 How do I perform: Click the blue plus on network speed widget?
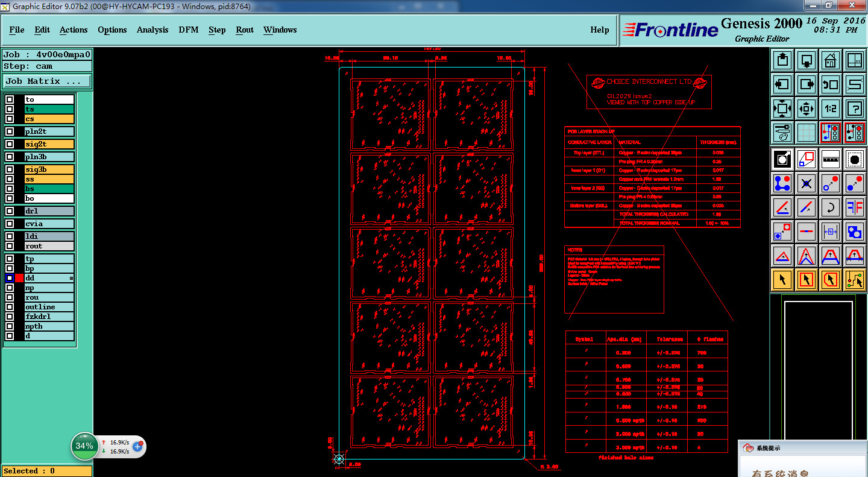coord(137,446)
